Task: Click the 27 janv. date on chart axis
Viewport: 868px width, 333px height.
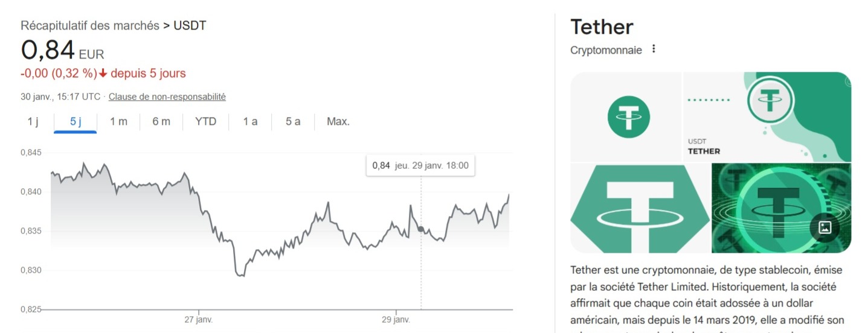Action: pos(199,320)
